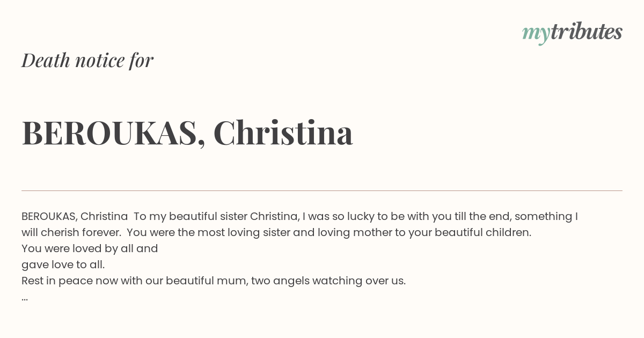
Task: Click the mytributes logo
Action: (x=572, y=33)
